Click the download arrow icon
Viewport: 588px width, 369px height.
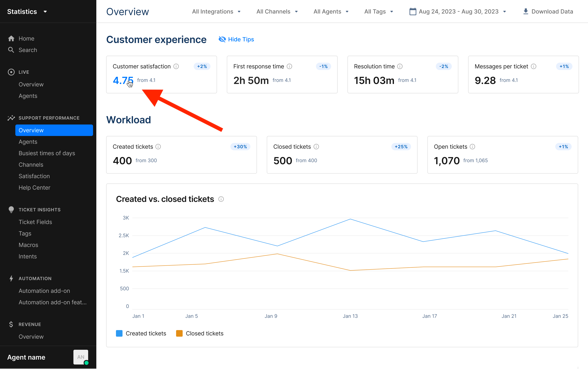coord(526,11)
